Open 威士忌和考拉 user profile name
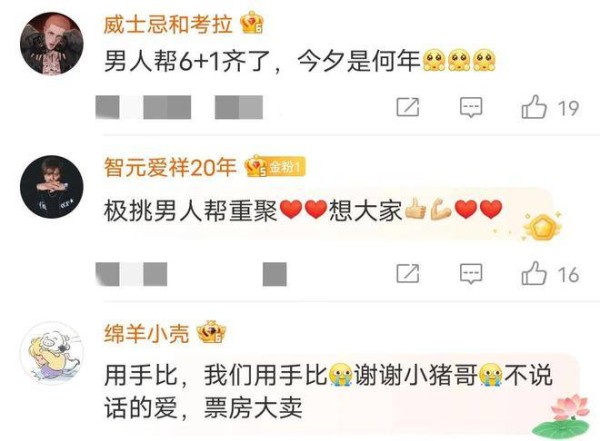The image size is (600, 441). 168,25
